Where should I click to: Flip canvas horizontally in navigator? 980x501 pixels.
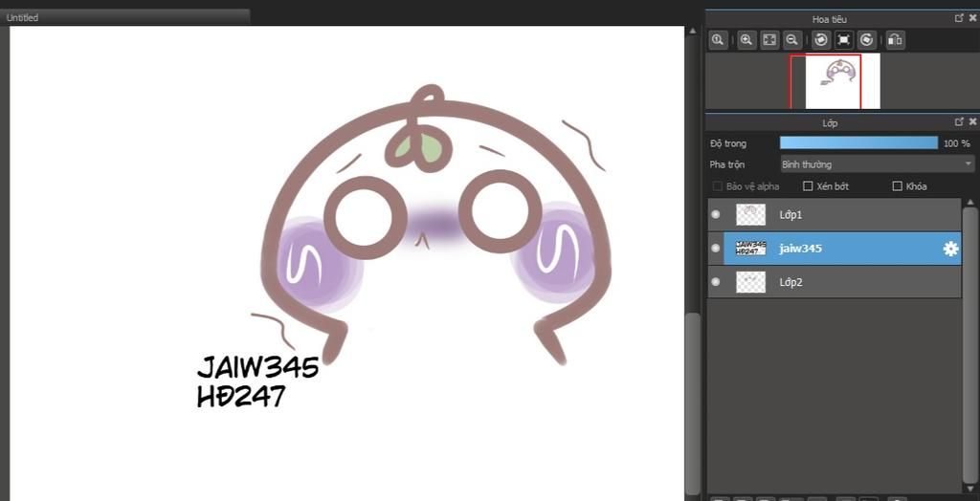(x=895, y=40)
